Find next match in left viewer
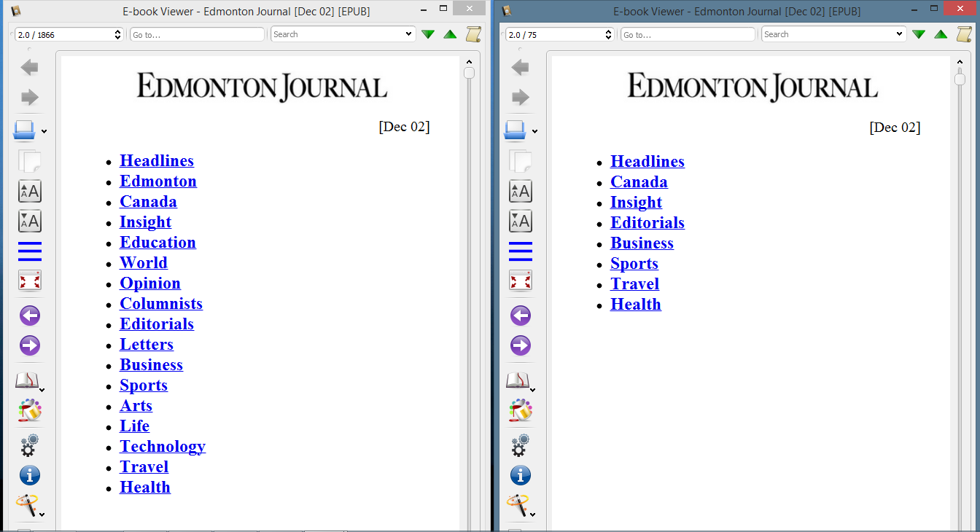The width and height of the screenshot is (980, 532). tap(428, 34)
